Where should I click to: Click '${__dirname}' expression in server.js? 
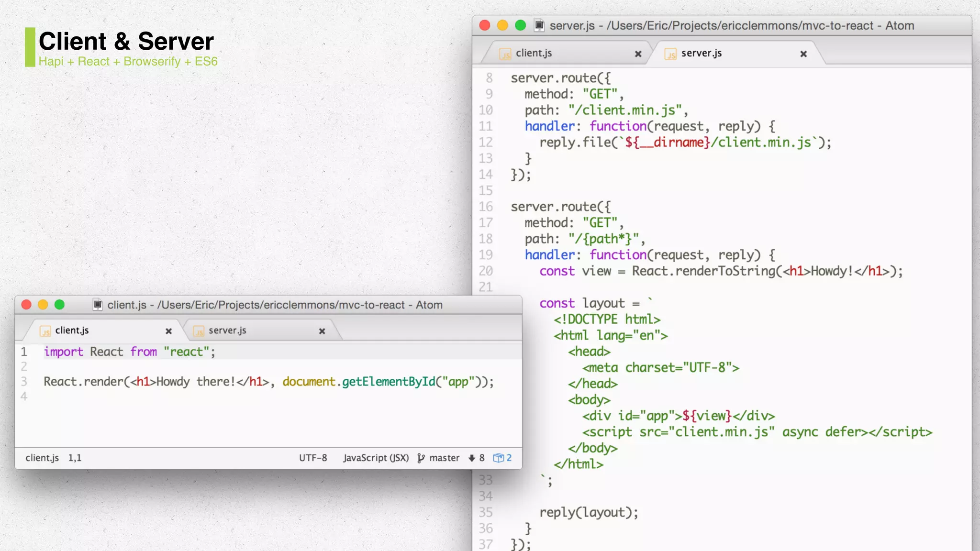click(668, 143)
